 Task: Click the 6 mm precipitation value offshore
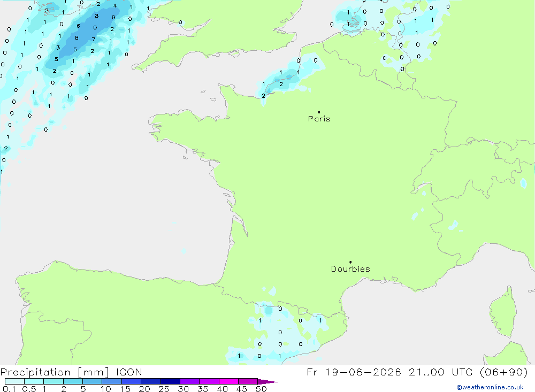tap(79, 26)
